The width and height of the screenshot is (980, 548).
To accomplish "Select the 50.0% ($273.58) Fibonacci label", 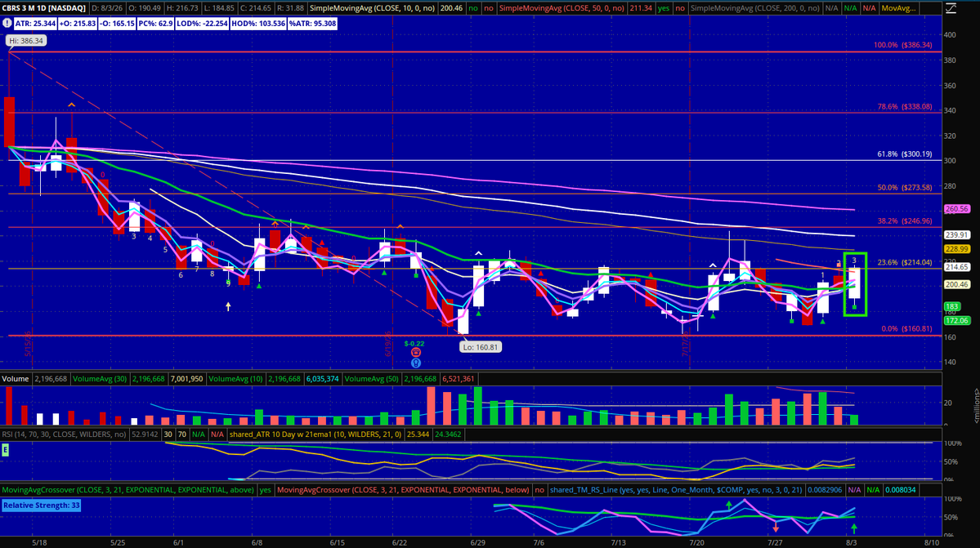I will [904, 187].
